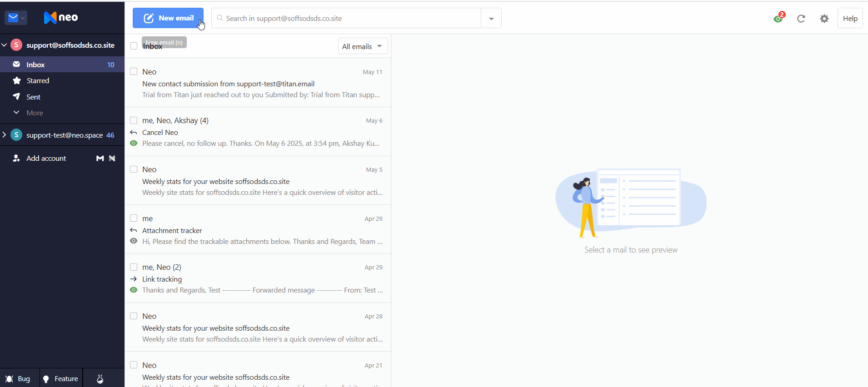Open the Apr 21 "Weekly stats" email subject
The image size is (868, 387).
(216, 377)
